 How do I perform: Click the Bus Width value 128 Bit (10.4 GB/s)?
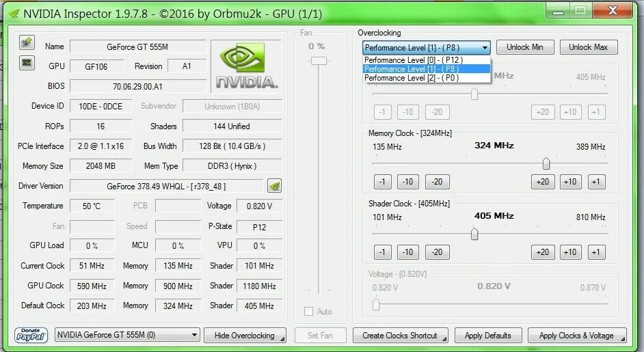click(232, 146)
